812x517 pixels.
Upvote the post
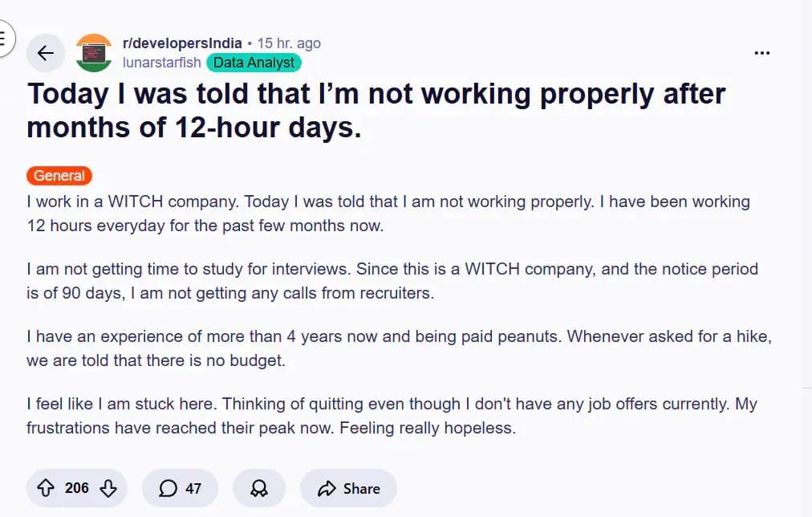pyautogui.click(x=47, y=488)
